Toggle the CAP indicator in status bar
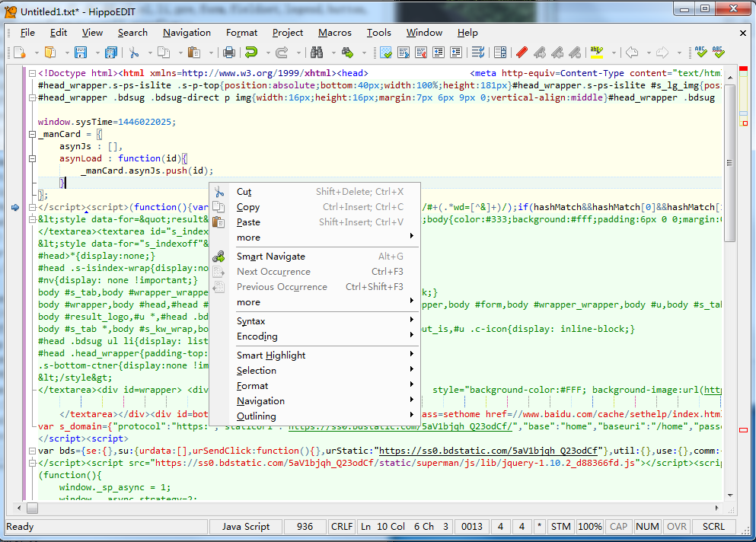Screen dimensions: 756x542 tap(618, 526)
